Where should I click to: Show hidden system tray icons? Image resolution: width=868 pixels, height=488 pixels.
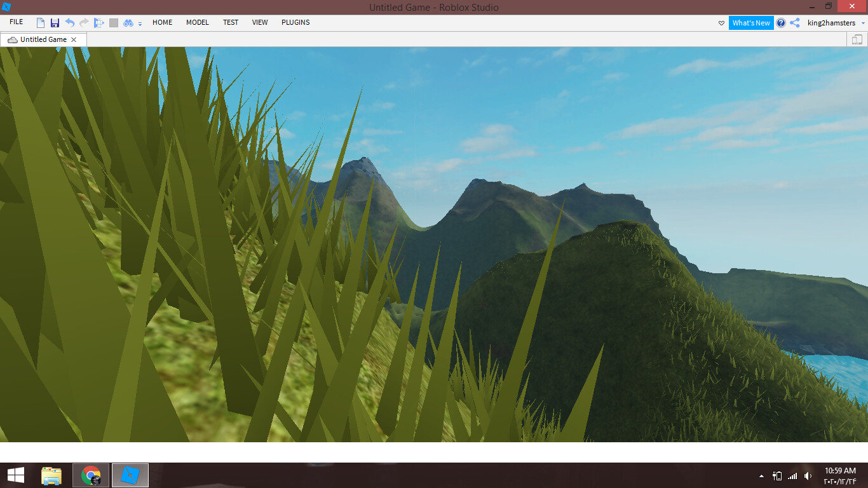click(761, 476)
